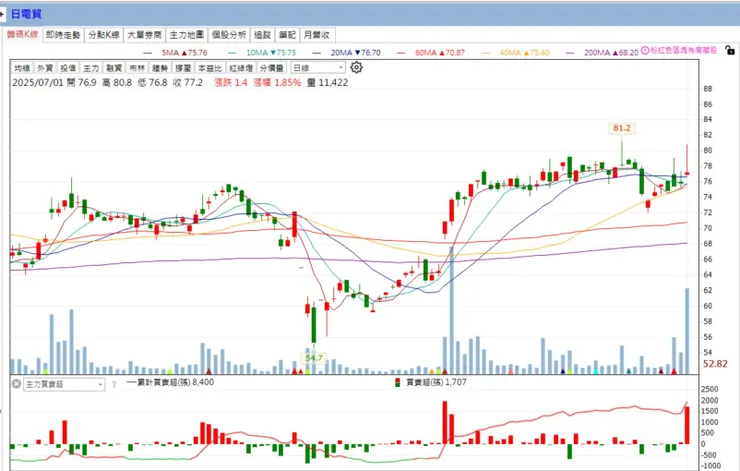Open the 大單券商 tab
This screenshot has height=471, width=740.
pyautogui.click(x=144, y=35)
